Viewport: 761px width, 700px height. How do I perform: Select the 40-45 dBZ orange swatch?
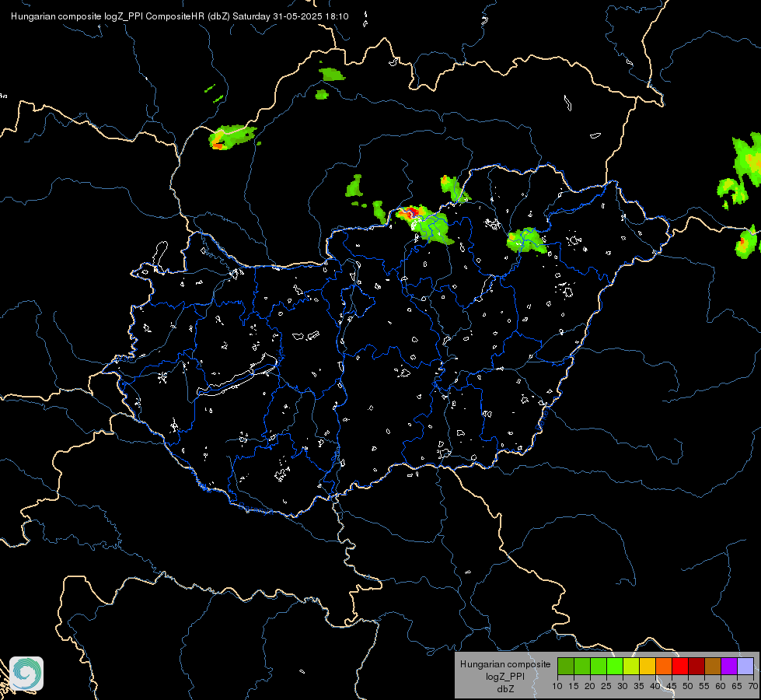(664, 666)
